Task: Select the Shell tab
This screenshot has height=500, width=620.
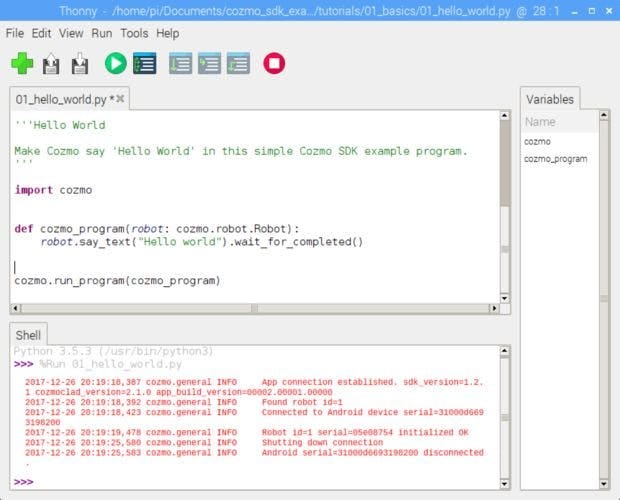Action: pyautogui.click(x=28, y=335)
